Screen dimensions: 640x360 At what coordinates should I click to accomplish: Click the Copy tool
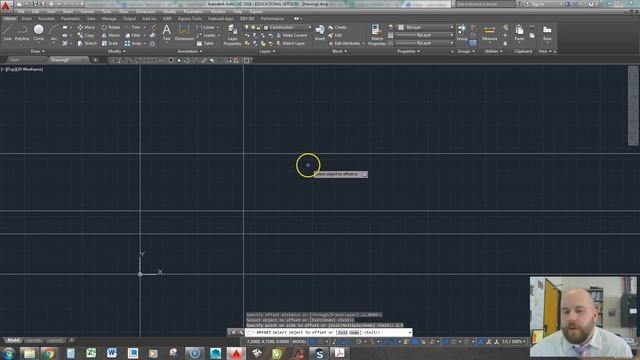coord(86,35)
